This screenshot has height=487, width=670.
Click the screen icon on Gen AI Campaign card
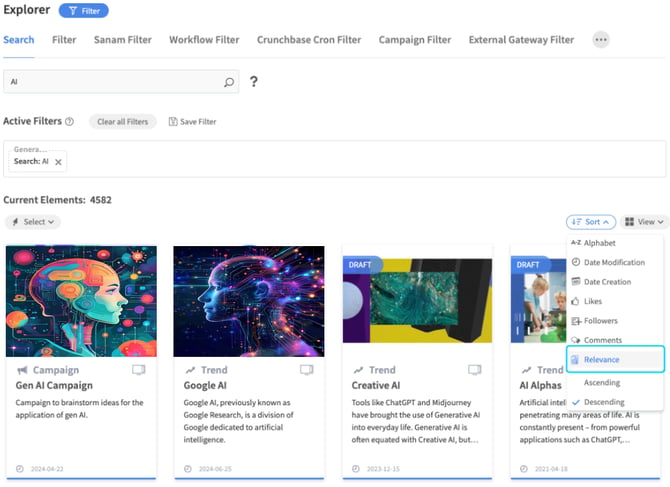click(138, 370)
